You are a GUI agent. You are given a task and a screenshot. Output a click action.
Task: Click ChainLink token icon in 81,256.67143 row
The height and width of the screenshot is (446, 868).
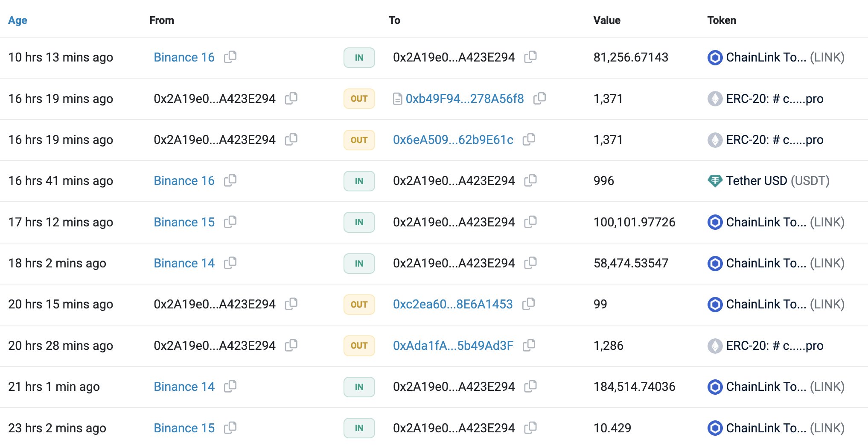point(715,57)
